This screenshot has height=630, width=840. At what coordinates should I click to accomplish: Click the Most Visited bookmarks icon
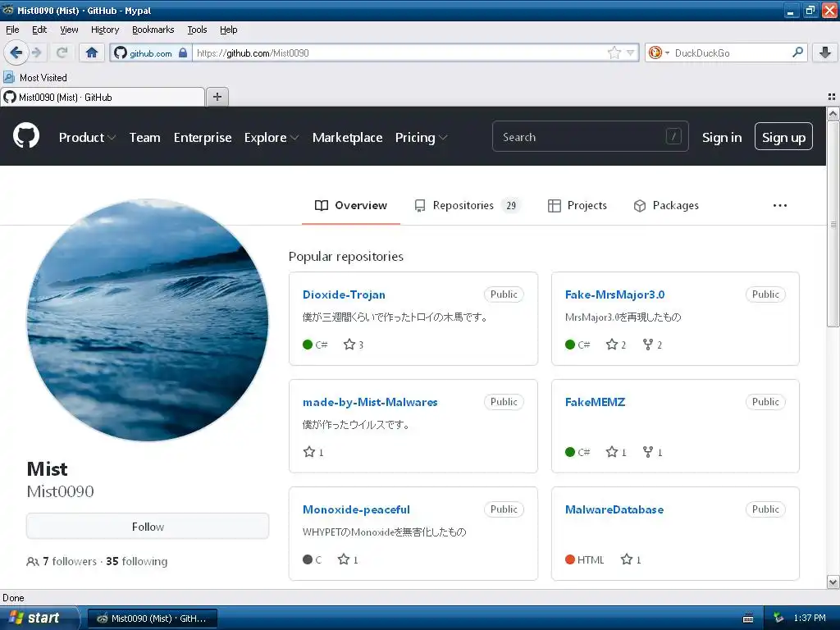point(9,77)
